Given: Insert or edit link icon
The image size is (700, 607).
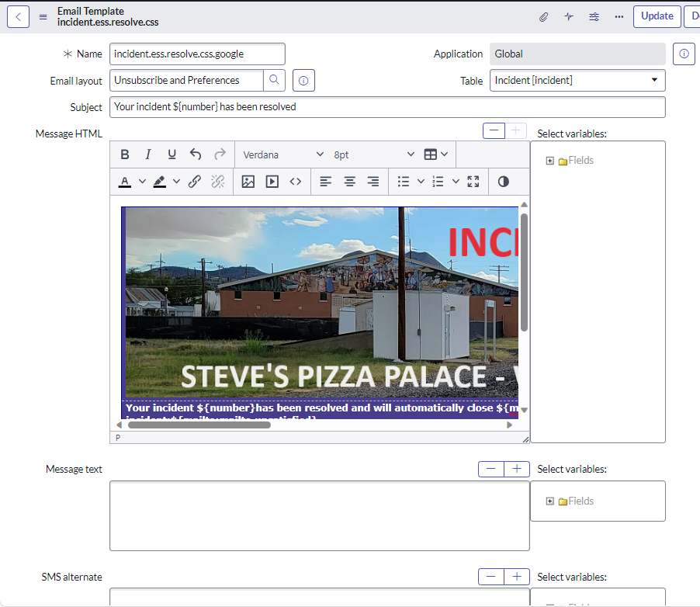Looking at the screenshot, I should (195, 182).
